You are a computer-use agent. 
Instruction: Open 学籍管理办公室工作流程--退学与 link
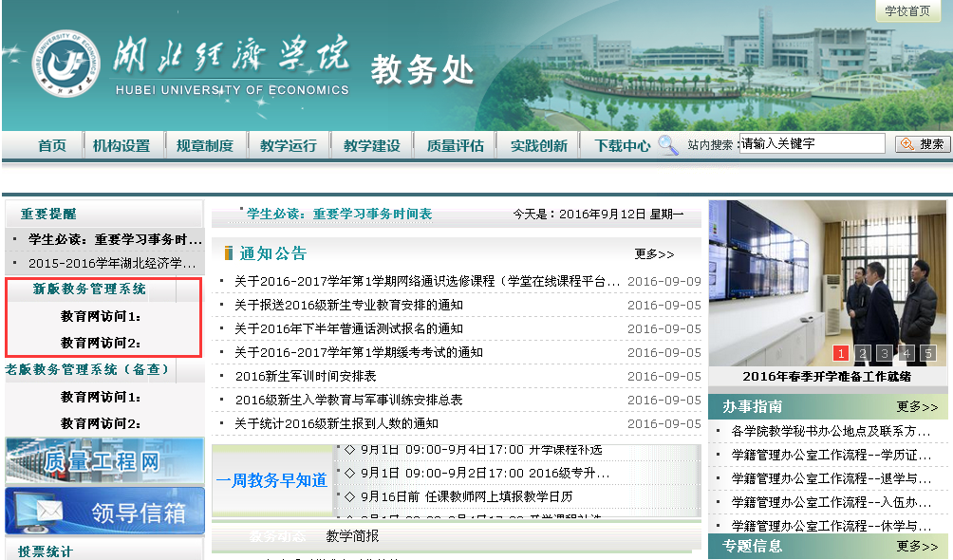point(831,478)
